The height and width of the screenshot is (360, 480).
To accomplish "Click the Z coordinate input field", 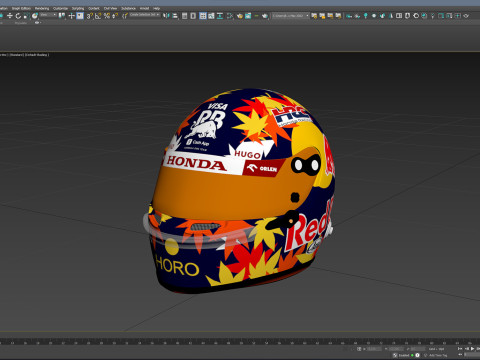I will click(x=418, y=349).
